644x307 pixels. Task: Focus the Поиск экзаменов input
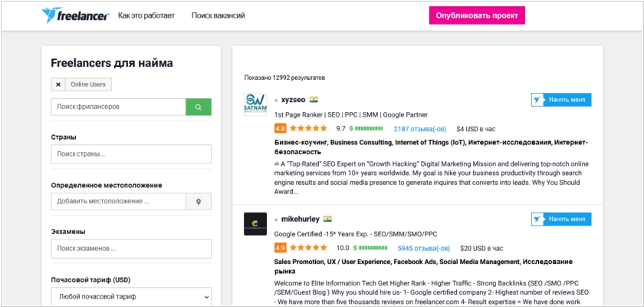[x=131, y=249]
